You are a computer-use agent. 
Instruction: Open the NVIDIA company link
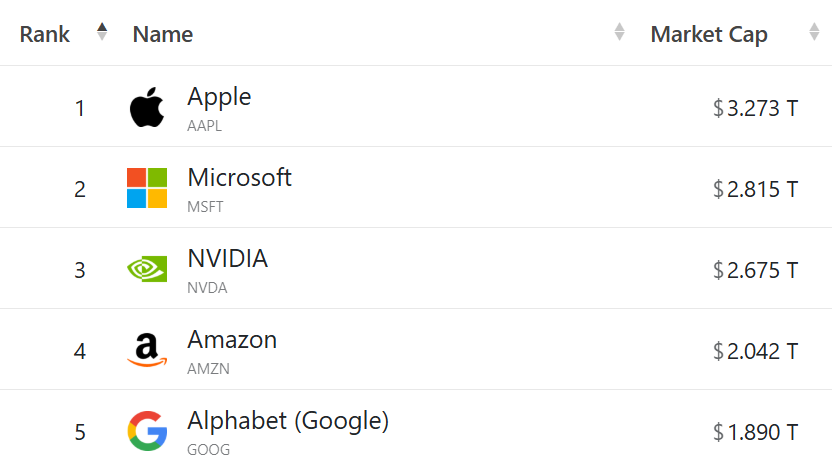tap(228, 258)
